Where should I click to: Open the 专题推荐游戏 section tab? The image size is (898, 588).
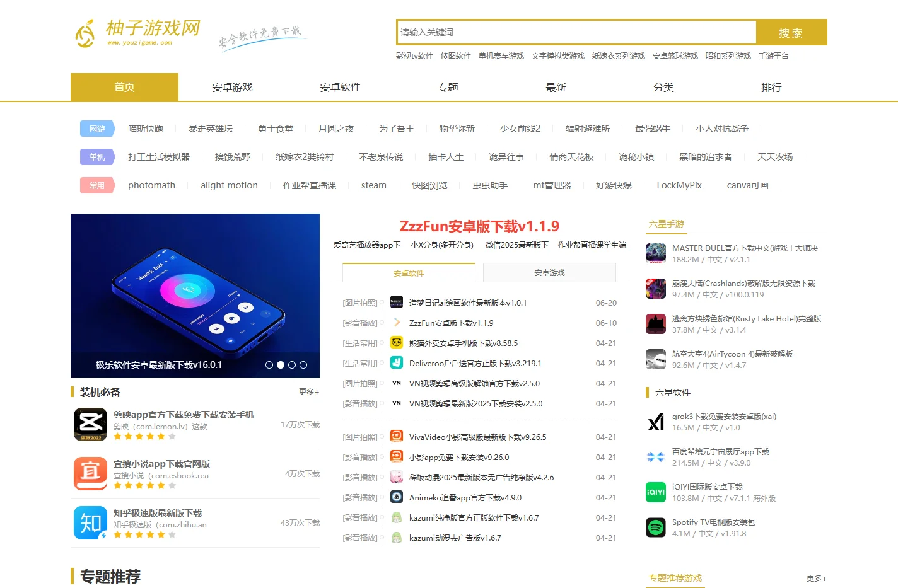coord(675,578)
